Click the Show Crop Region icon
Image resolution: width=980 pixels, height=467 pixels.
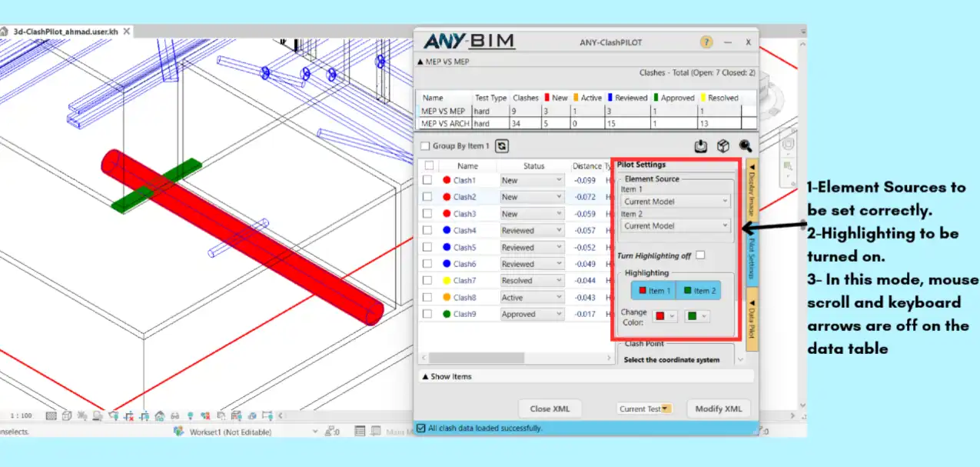pyautogui.click(x=144, y=416)
